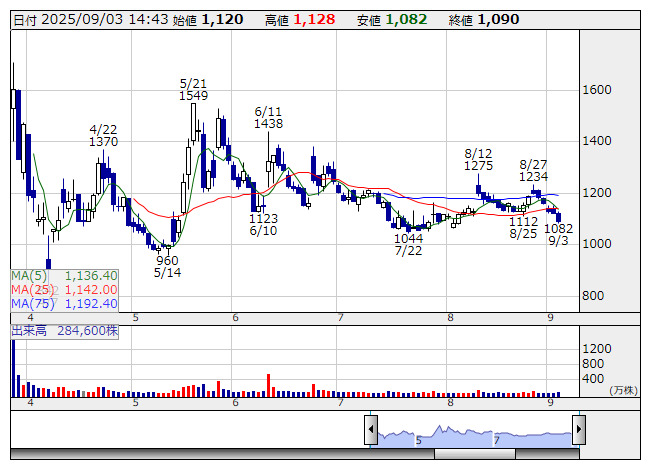The image size is (653, 470).
Task: Click month 7 label on price chart axis
Action: pyautogui.click(x=341, y=318)
